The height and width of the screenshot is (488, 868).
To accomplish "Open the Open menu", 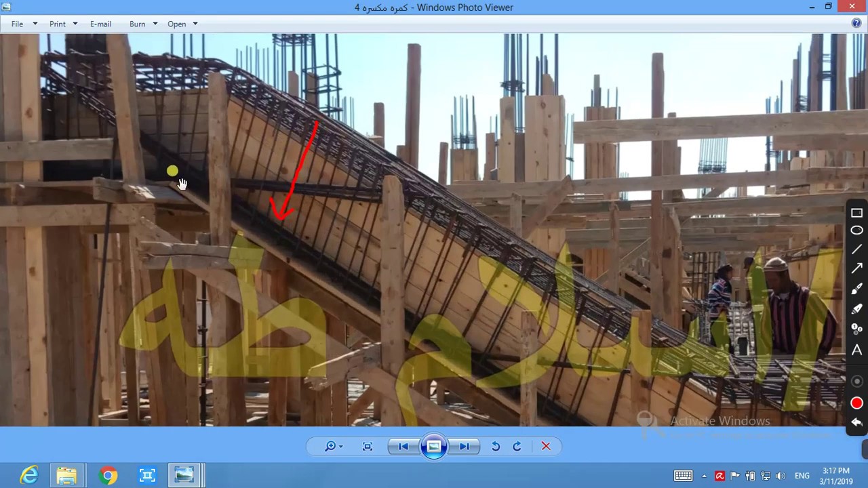I will point(177,24).
